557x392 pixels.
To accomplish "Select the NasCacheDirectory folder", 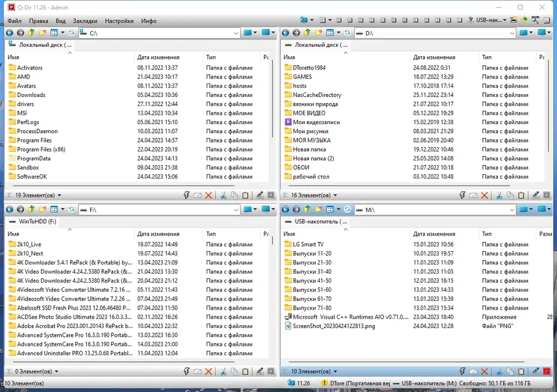I will point(312,95).
